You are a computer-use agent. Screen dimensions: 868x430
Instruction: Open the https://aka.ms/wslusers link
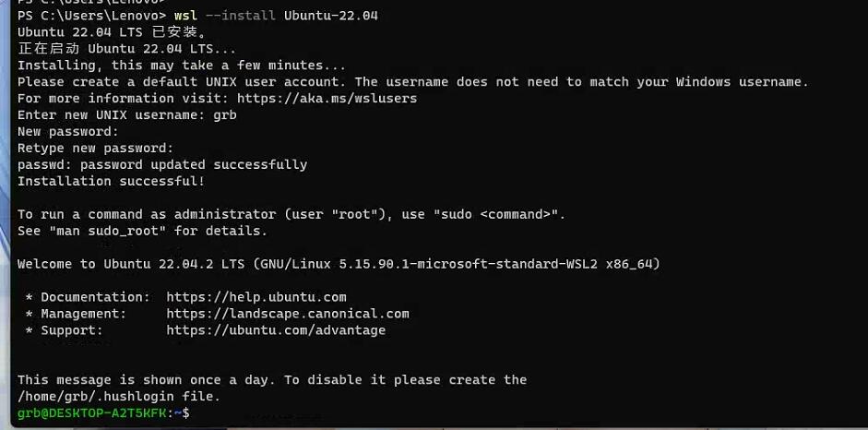click(x=327, y=99)
